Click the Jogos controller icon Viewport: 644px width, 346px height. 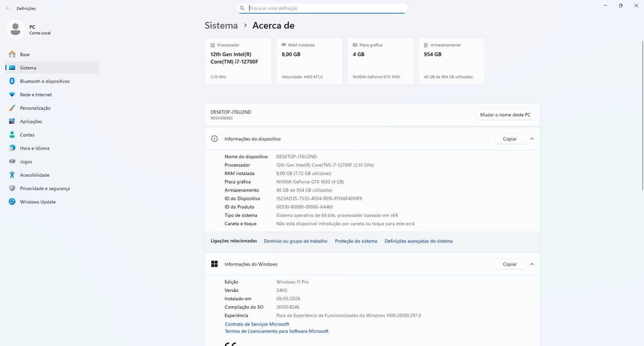12,161
